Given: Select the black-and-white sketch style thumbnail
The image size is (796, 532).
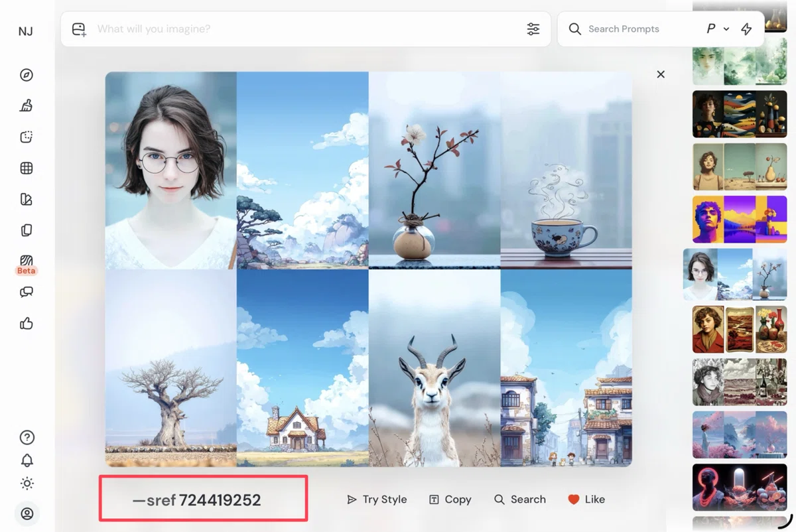Looking at the screenshot, I should click(740, 382).
